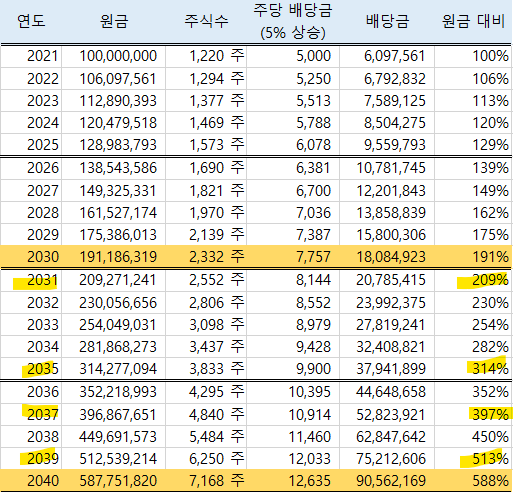Select the 주식수 column header
The image size is (515, 492).
click(206, 21)
